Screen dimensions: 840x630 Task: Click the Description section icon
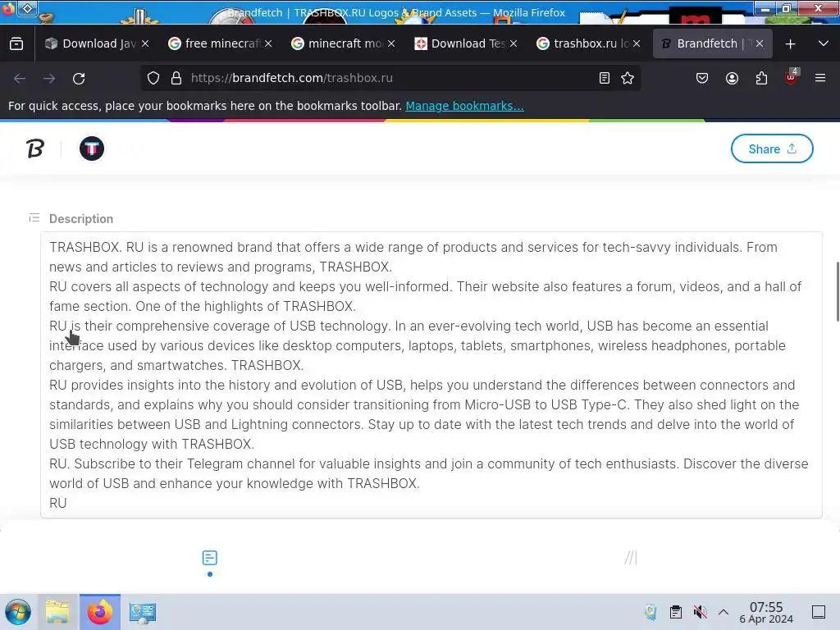pyautogui.click(x=34, y=218)
